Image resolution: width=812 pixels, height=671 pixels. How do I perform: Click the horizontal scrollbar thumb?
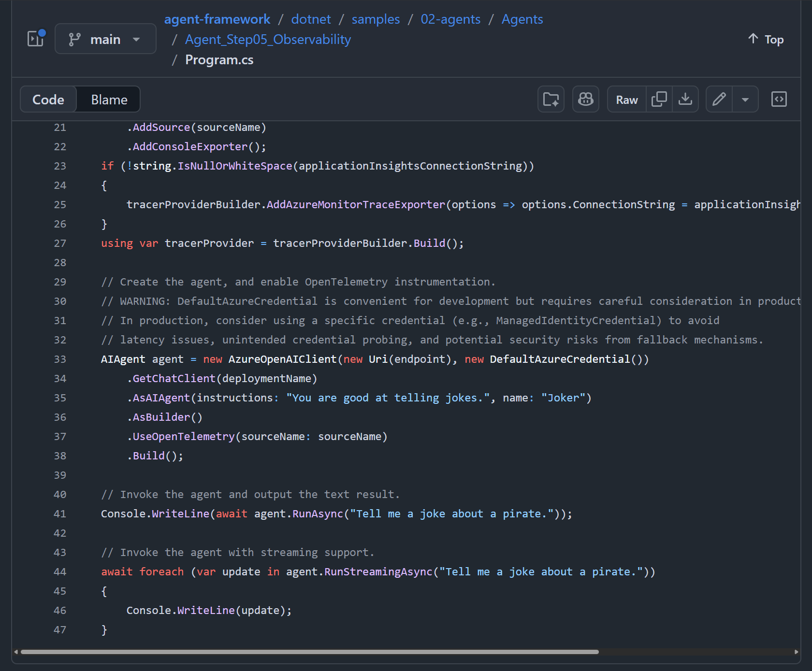[309, 652]
